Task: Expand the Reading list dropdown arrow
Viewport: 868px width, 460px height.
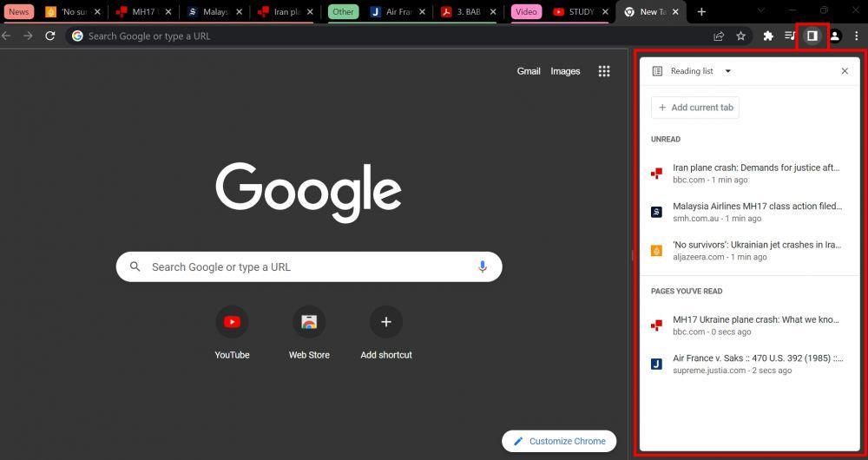Action: [728, 71]
